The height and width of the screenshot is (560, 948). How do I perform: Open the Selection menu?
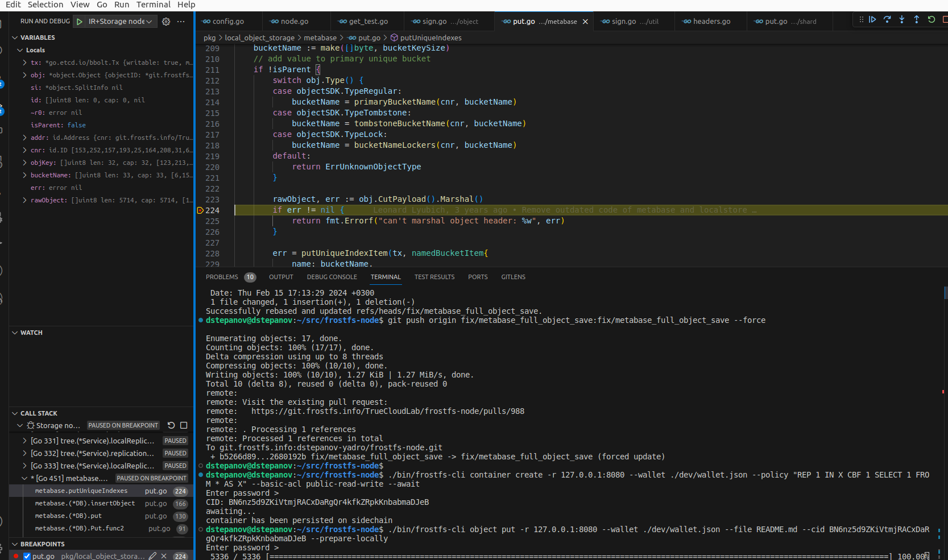click(x=45, y=5)
